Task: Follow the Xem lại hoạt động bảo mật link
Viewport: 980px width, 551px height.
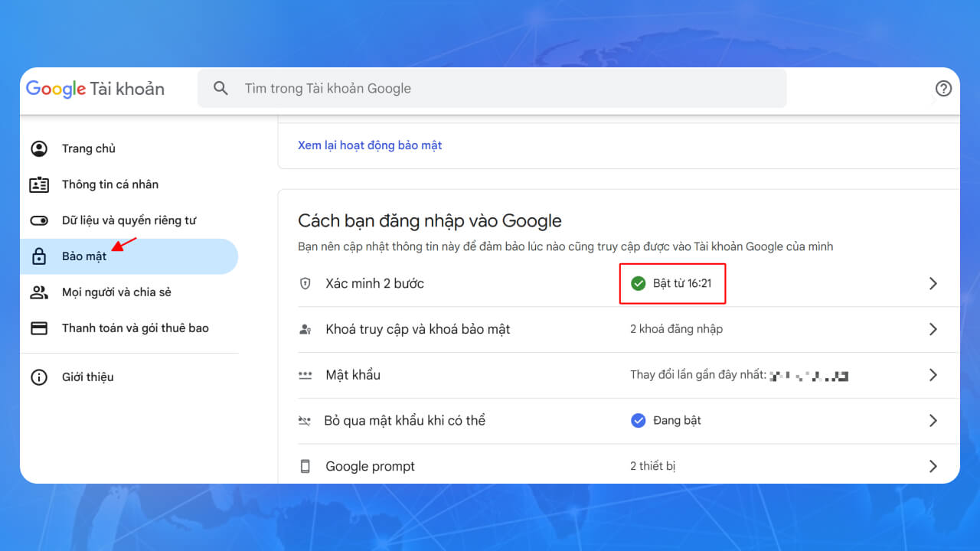Action: [370, 145]
